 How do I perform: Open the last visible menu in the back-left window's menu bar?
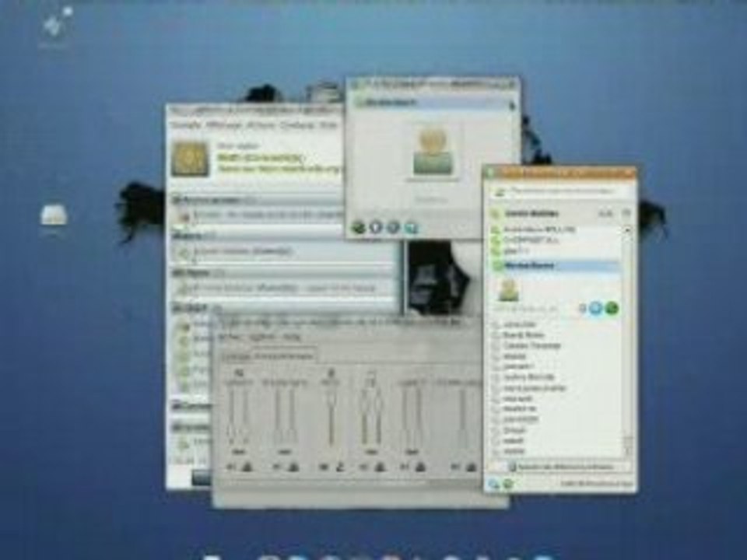(328, 124)
